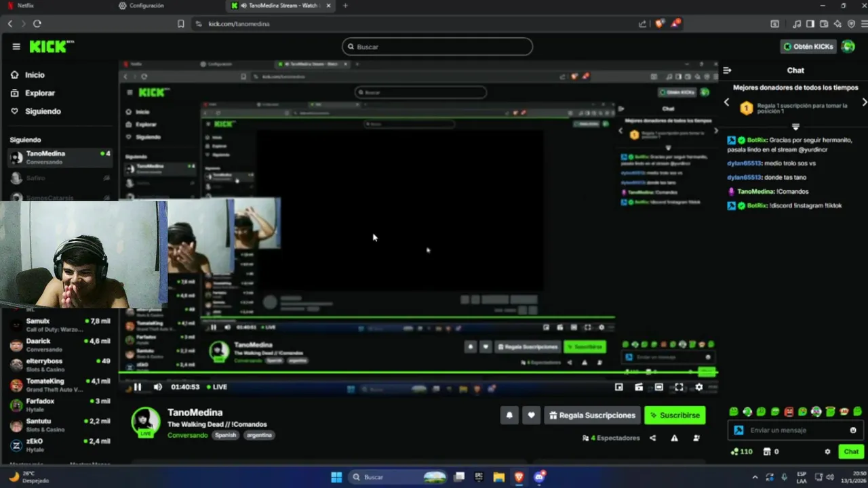Open chat settings gear
This screenshot has height=488, width=868.
click(x=827, y=451)
